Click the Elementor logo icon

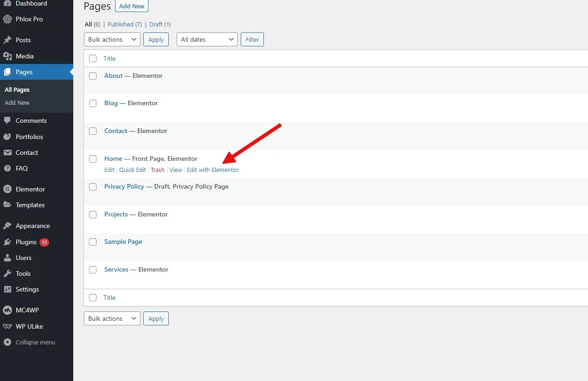[7, 189]
